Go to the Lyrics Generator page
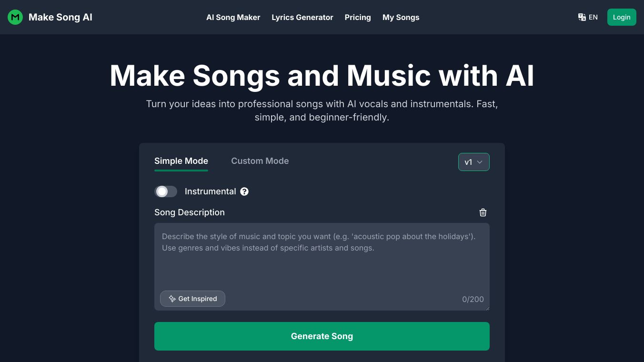The width and height of the screenshot is (644, 362). pos(302,17)
